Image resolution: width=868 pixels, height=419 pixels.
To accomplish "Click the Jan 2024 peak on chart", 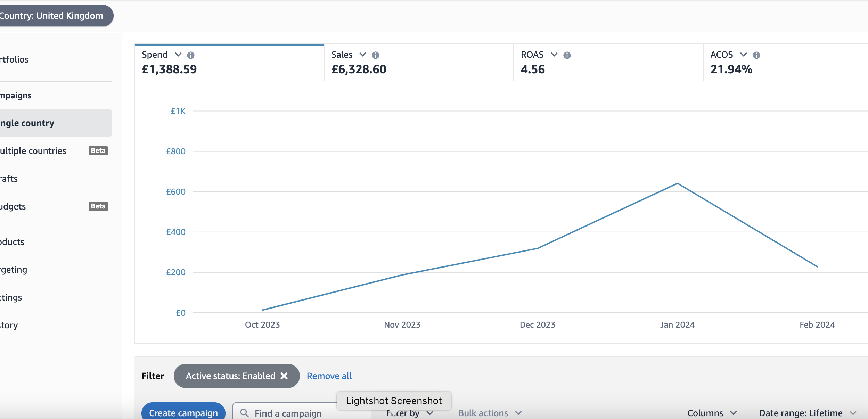I will [677, 183].
